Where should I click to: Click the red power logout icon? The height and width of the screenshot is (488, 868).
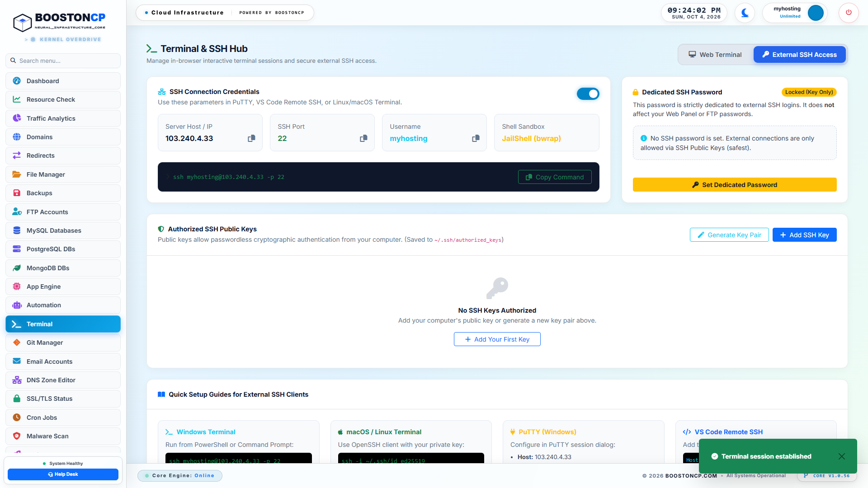[849, 13]
